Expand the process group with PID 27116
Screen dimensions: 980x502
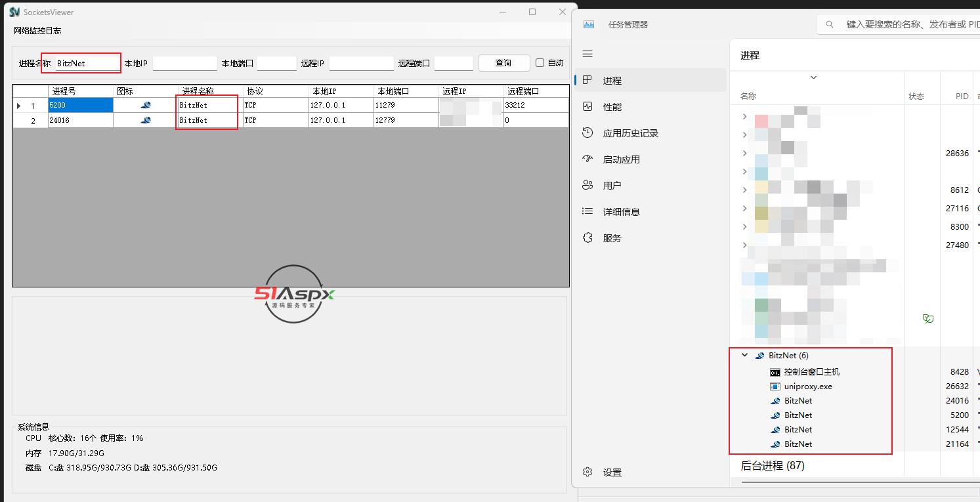pyautogui.click(x=744, y=208)
